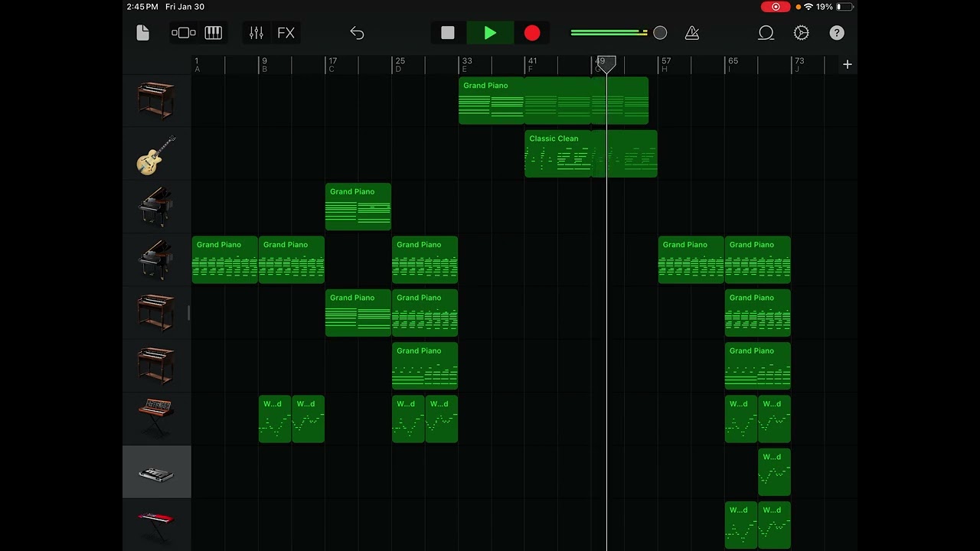Select the lower grand piano track header
The image size is (980, 551).
pos(156,259)
